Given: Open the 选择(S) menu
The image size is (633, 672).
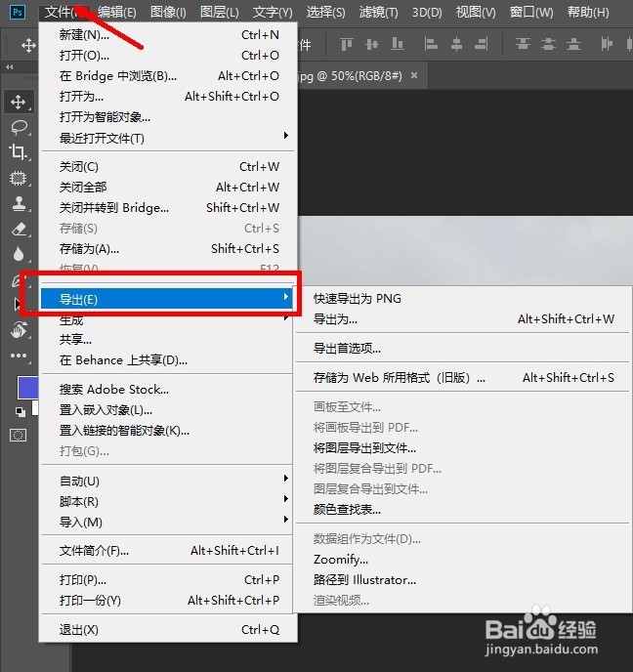Looking at the screenshot, I should 325,12.
